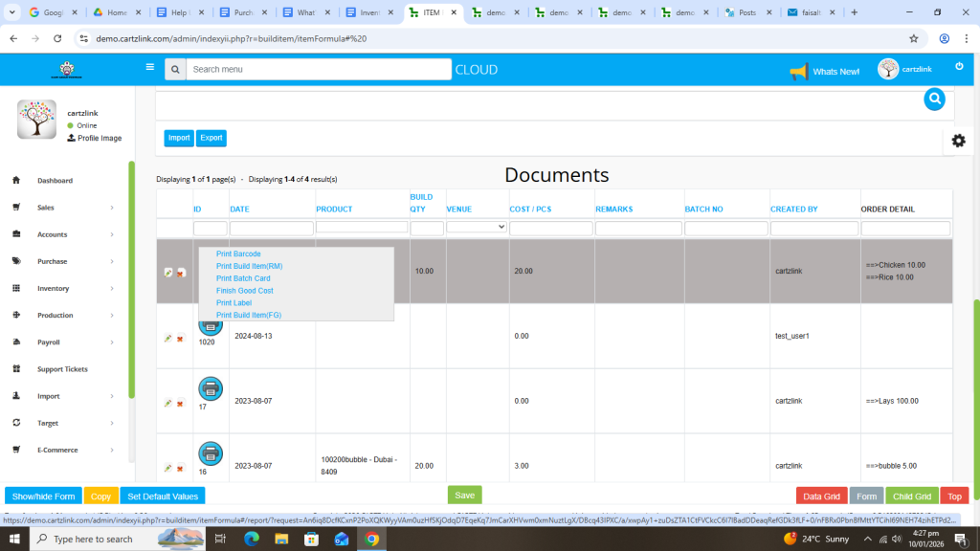Click the power logout icon
The width and height of the screenshot is (980, 551).
coord(959,66)
